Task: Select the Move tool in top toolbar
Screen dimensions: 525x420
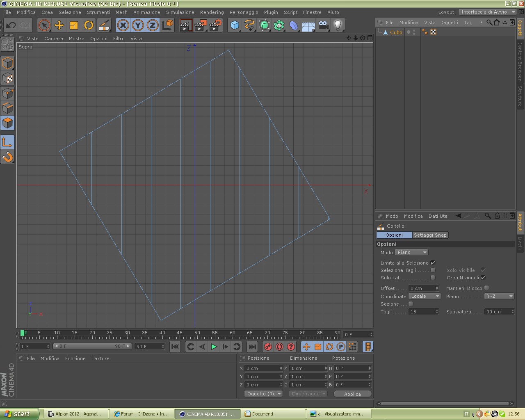Action: [x=59, y=25]
